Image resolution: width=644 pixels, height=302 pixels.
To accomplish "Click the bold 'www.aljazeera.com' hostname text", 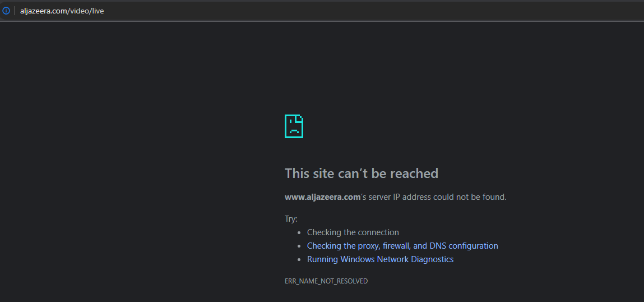I will (x=322, y=197).
